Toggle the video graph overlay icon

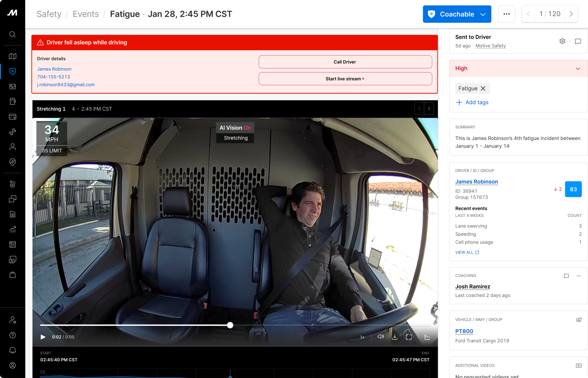427,337
